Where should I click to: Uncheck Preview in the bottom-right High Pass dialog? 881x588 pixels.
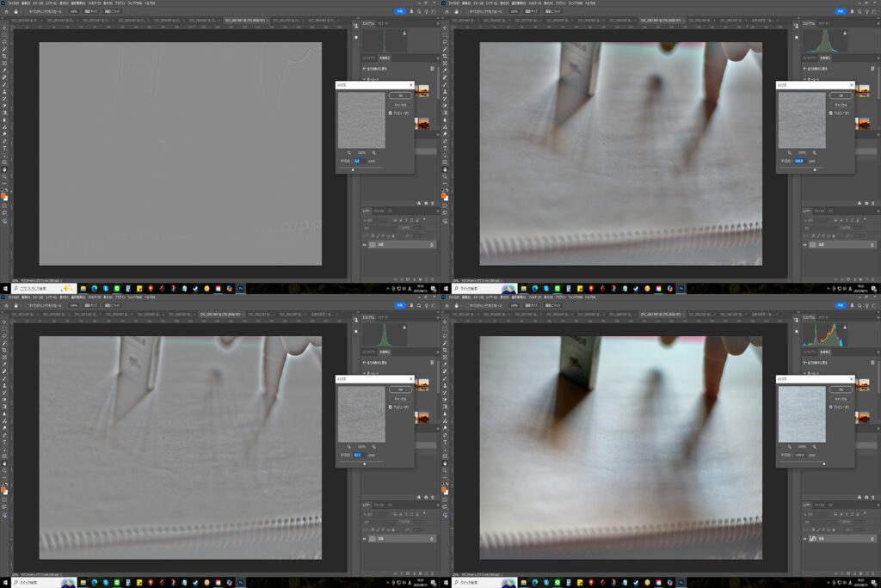coord(830,407)
